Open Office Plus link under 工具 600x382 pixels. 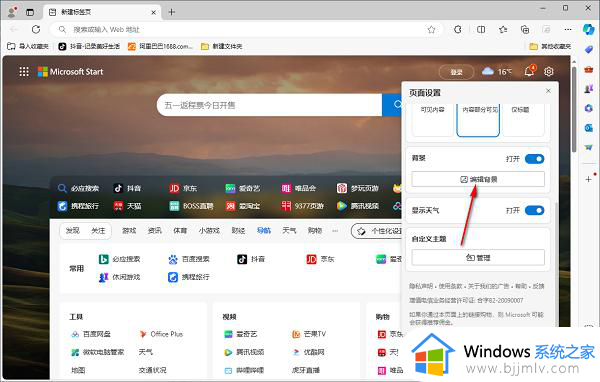[x=161, y=334]
